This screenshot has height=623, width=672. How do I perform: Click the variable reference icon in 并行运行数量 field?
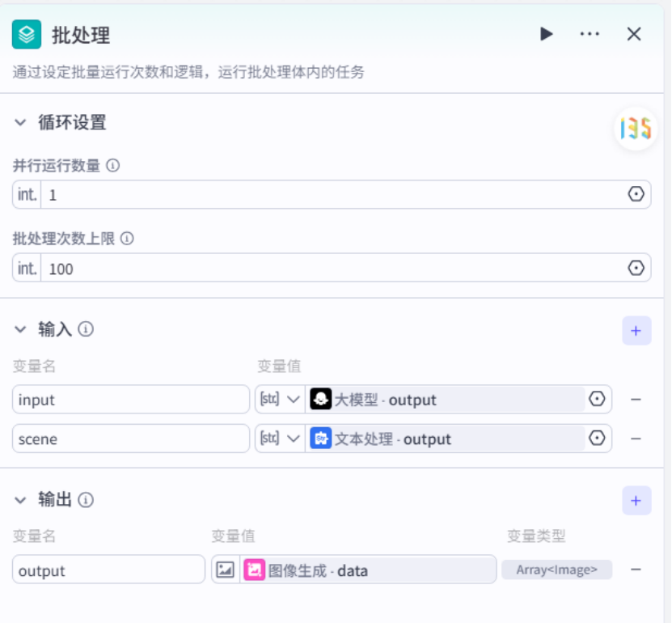click(636, 194)
